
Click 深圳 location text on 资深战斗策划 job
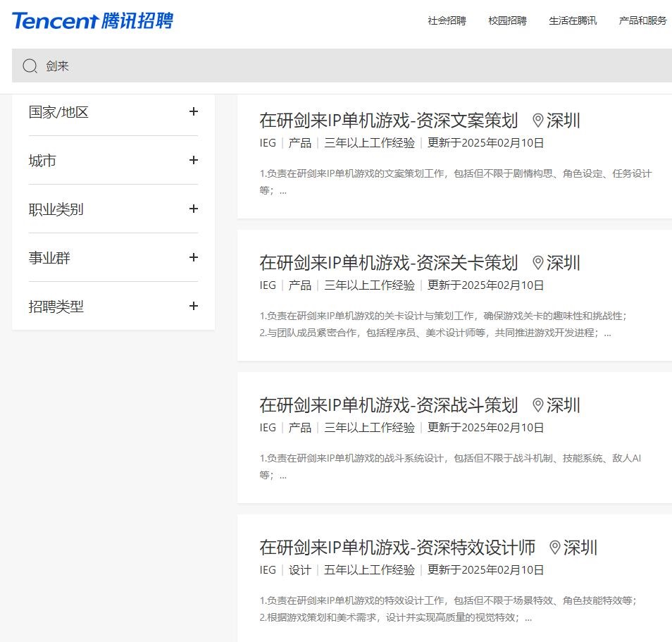563,405
